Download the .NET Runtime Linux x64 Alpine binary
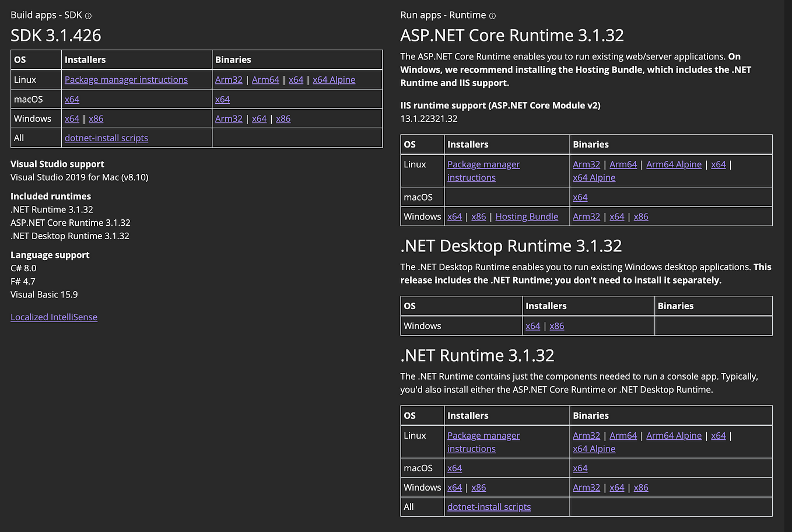Image resolution: width=792 pixels, height=532 pixels. coord(594,449)
